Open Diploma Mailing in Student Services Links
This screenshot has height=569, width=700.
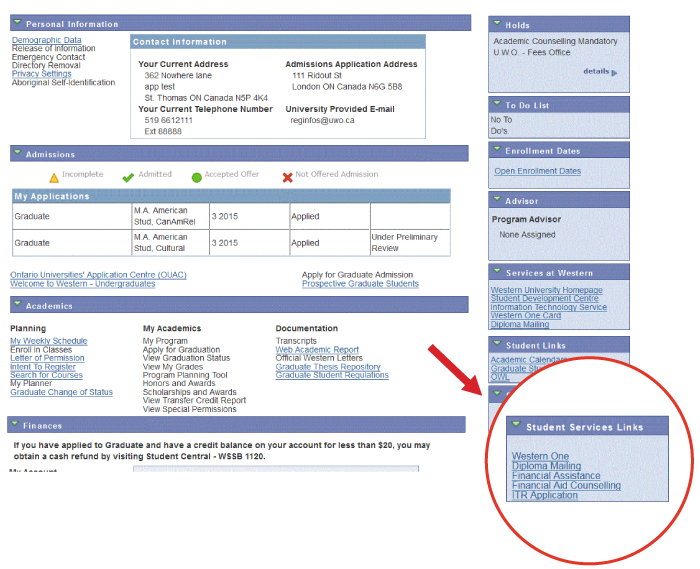pos(546,466)
